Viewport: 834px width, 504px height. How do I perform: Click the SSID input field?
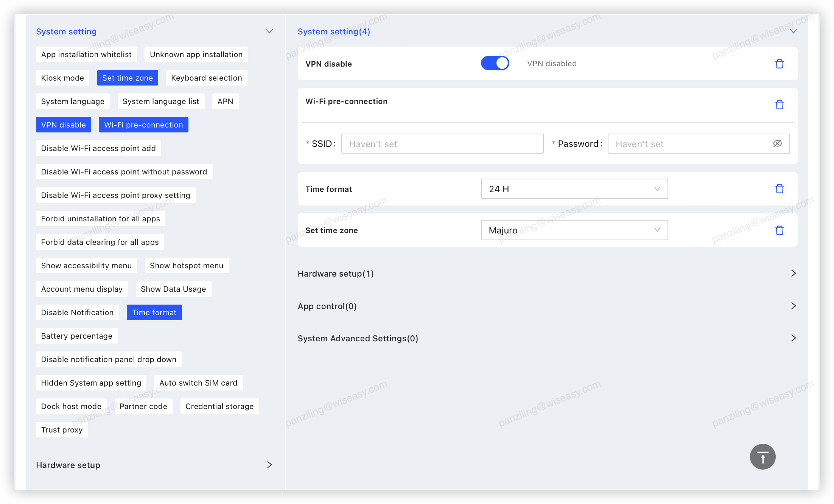point(442,144)
